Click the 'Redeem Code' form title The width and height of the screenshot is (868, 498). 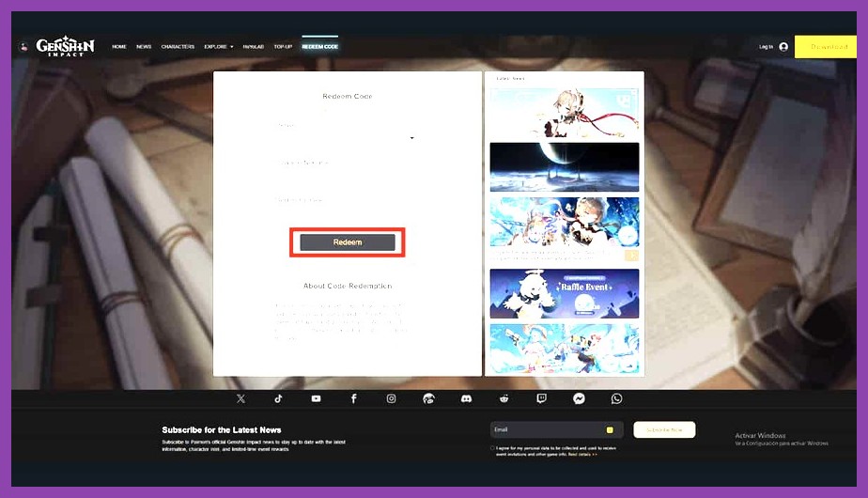pyautogui.click(x=348, y=97)
